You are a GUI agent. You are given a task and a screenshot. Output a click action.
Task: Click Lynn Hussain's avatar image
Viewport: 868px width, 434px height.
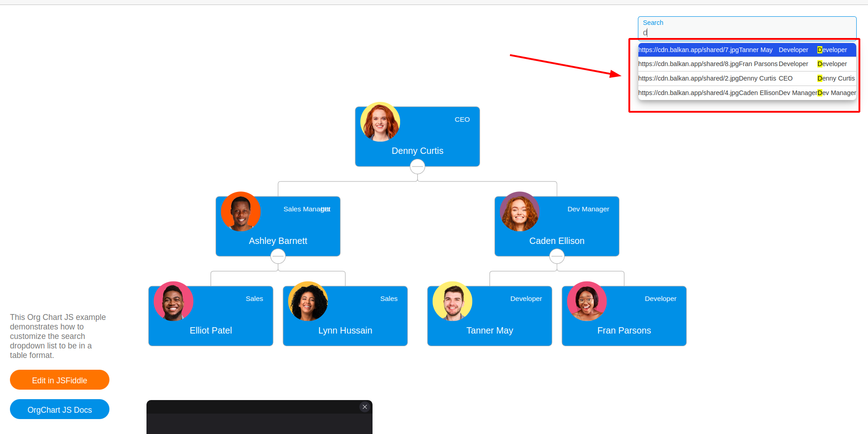(x=307, y=300)
